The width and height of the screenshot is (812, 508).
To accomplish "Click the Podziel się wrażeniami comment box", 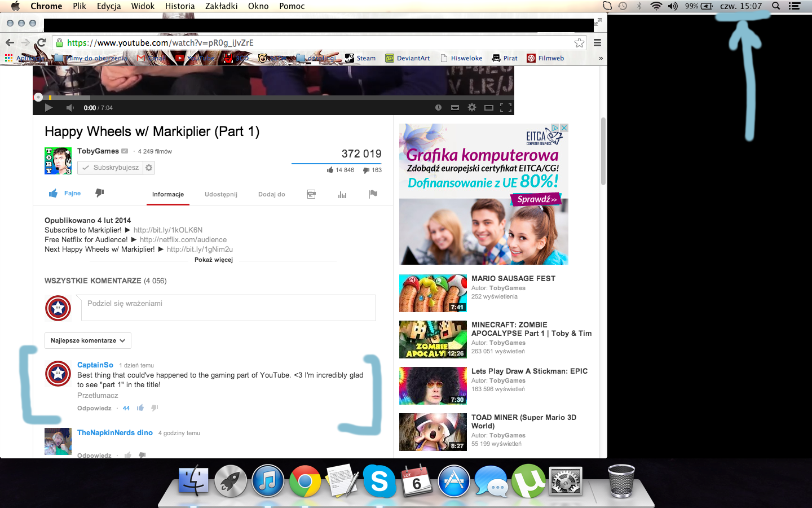I will pyautogui.click(x=228, y=308).
